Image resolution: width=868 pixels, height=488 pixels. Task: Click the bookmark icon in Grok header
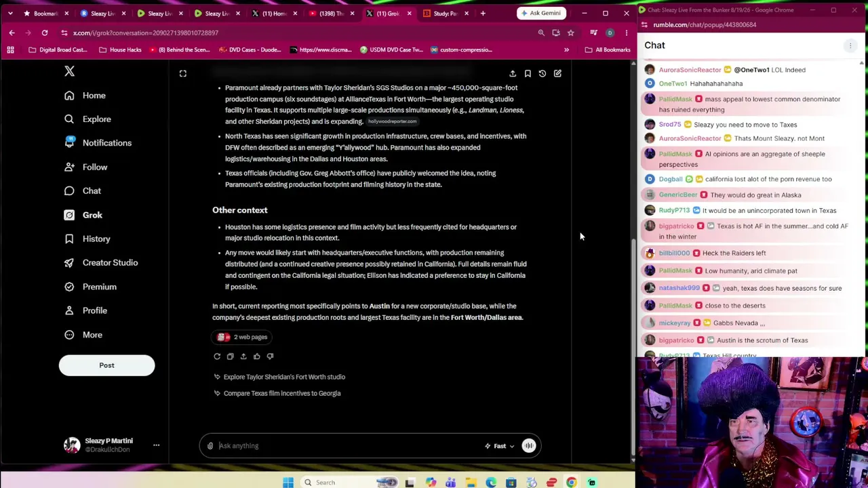pos(528,73)
